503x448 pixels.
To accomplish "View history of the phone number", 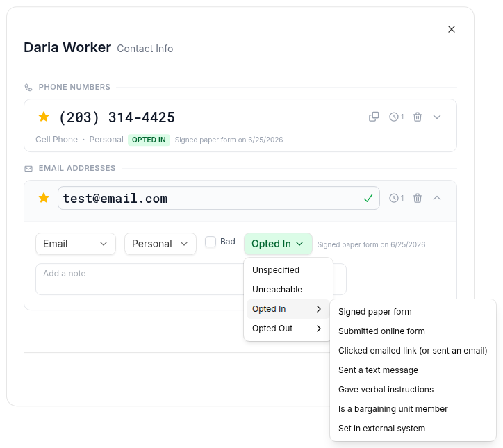I will click(397, 117).
